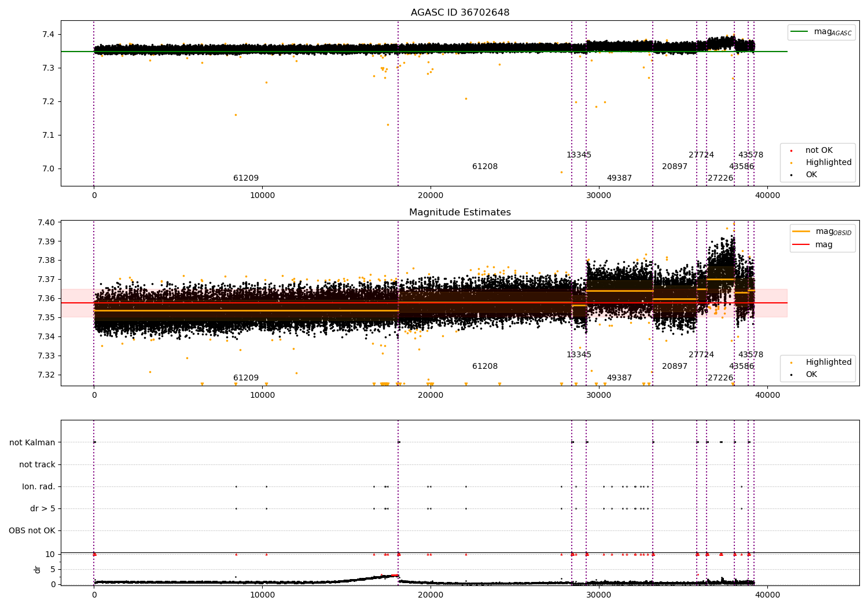Click the 'Ion. rad.' y-axis label
This screenshot has width=868, height=608.
click(39, 486)
